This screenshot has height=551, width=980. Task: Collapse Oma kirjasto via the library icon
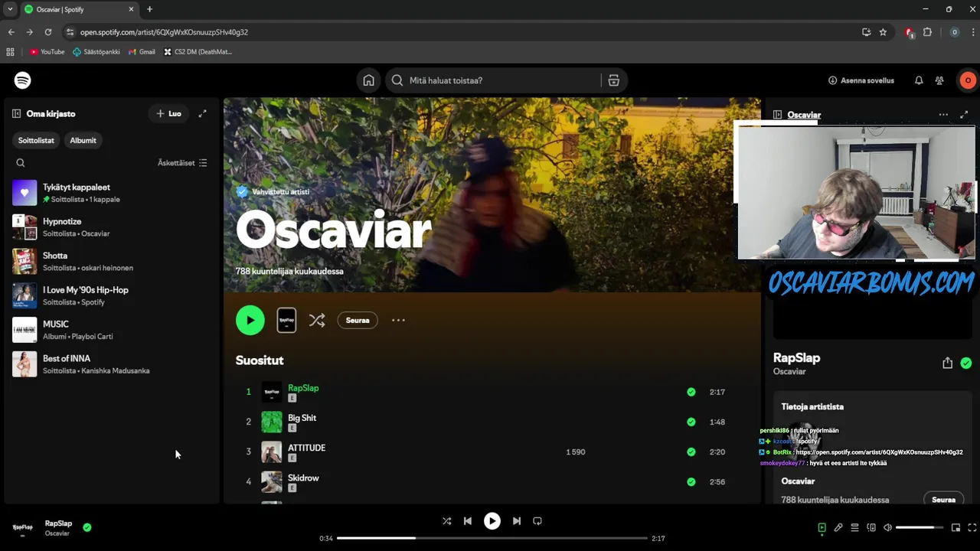[x=16, y=113]
